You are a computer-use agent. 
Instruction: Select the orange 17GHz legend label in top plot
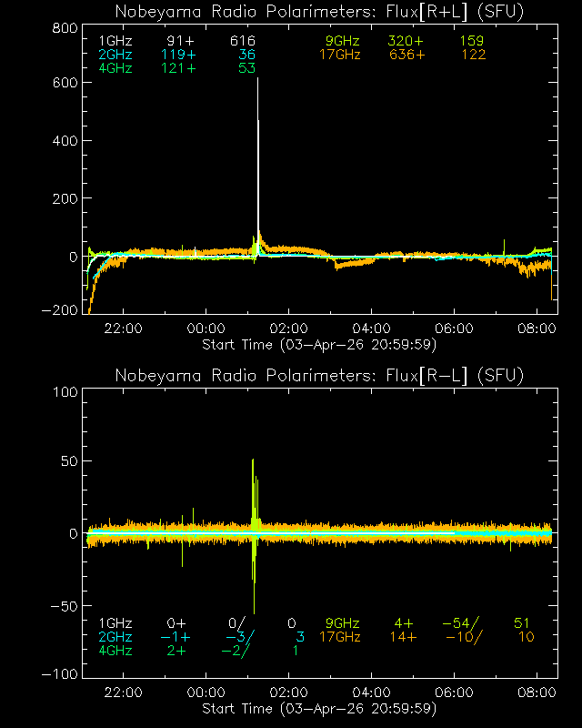click(339, 56)
